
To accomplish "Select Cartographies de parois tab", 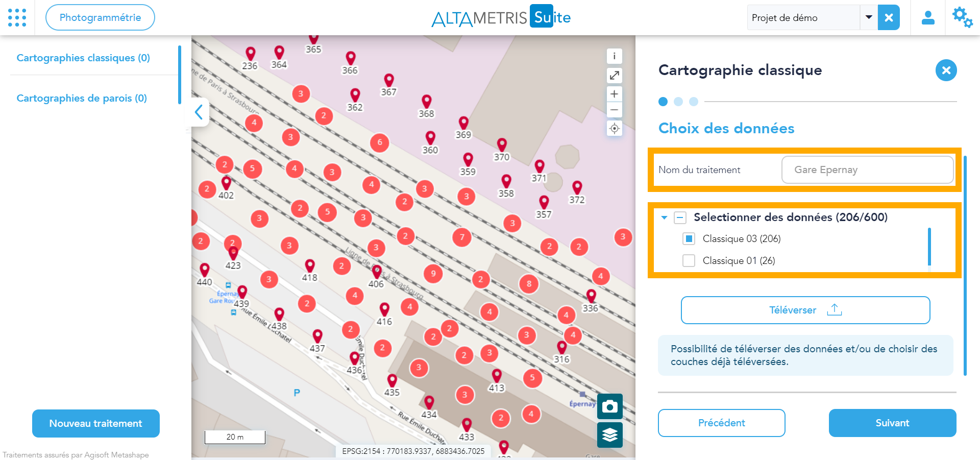I will 82,98.
